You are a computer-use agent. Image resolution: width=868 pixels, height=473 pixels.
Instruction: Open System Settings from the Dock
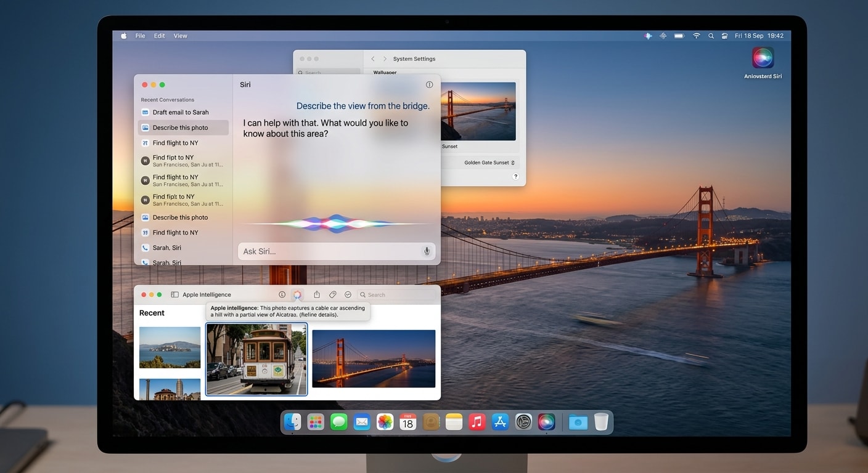(x=523, y=422)
